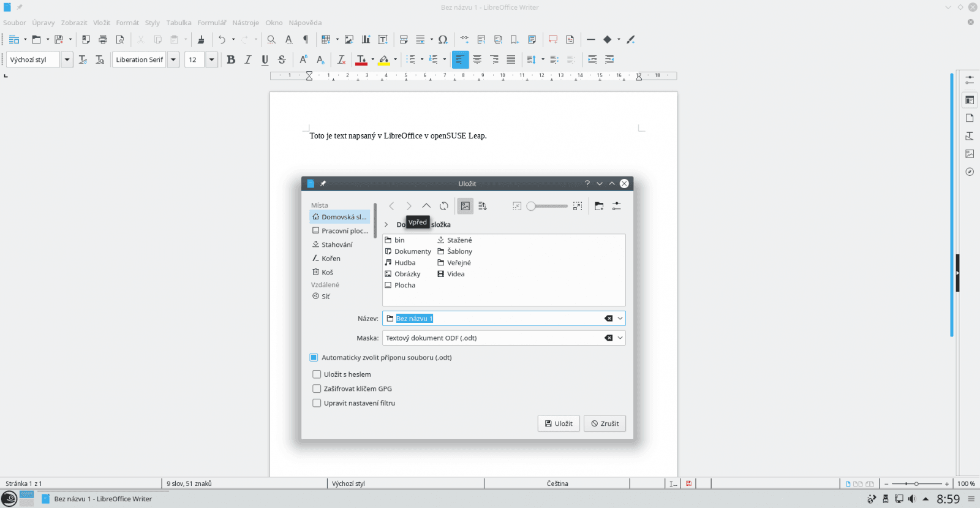Open Formát menu
The height and width of the screenshot is (508, 980).
pyautogui.click(x=127, y=23)
